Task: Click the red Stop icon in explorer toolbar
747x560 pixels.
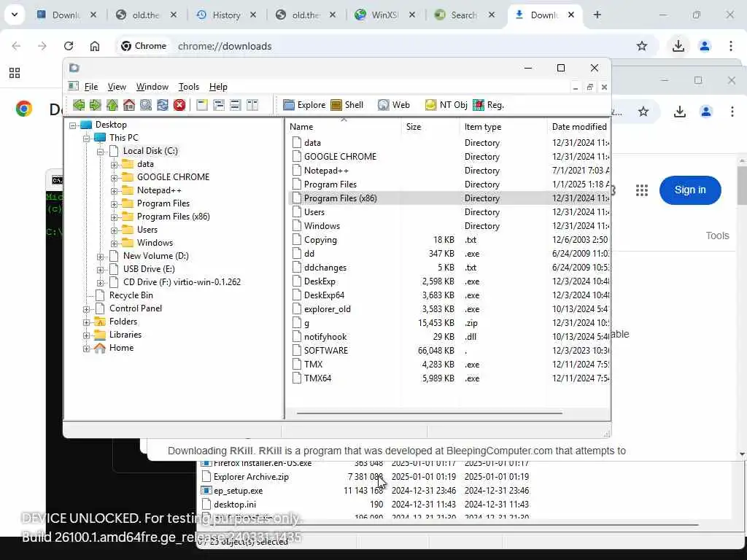Action: tap(179, 105)
